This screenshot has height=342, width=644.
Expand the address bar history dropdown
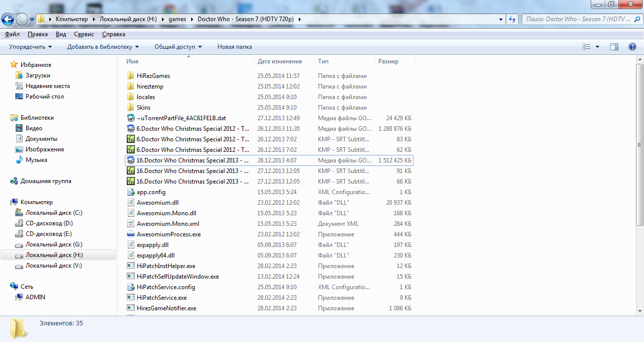[501, 19]
